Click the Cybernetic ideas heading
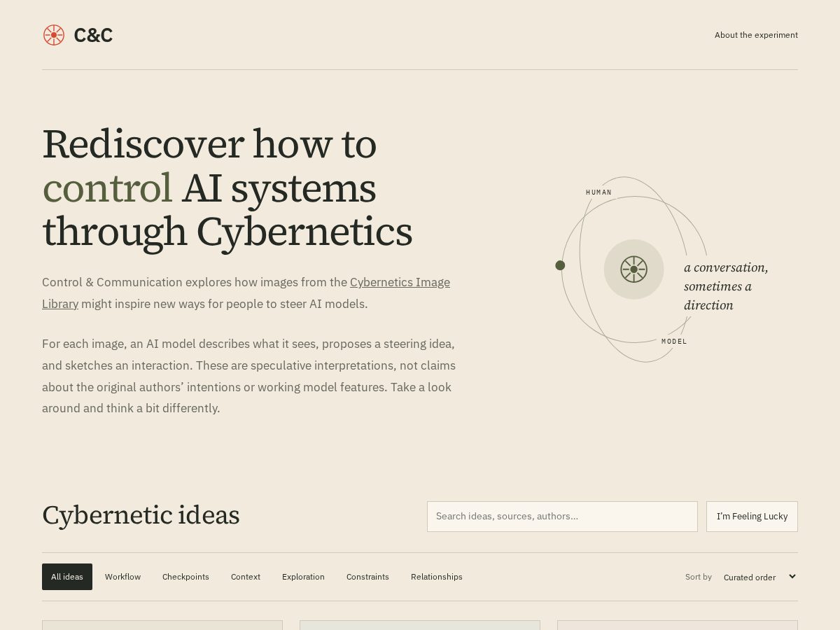The height and width of the screenshot is (630, 840). (x=141, y=515)
